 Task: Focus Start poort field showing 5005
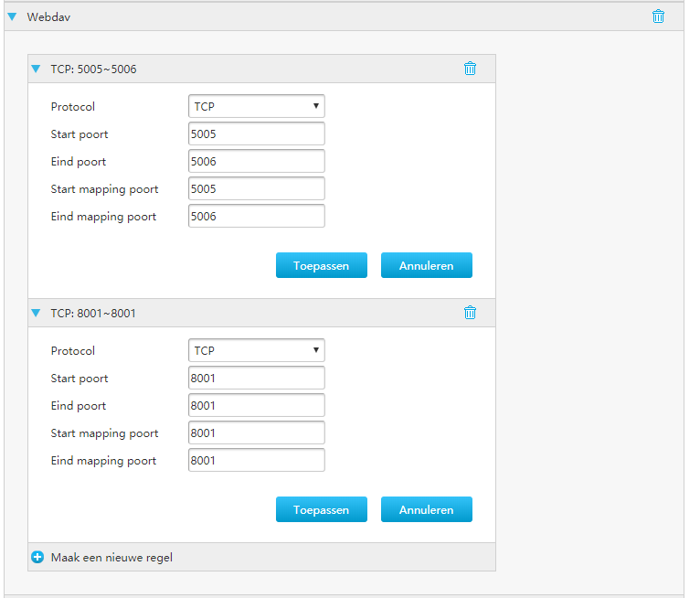[257, 134]
